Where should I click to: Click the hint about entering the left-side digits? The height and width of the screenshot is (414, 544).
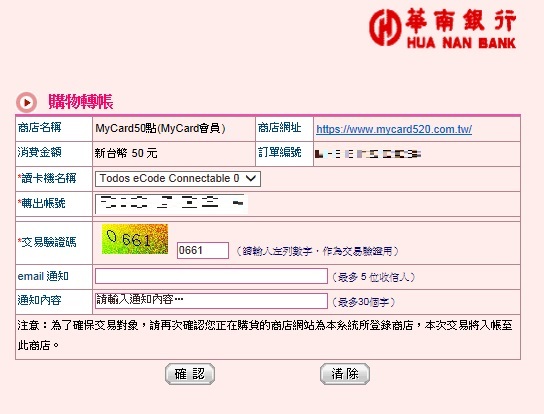[317, 251]
